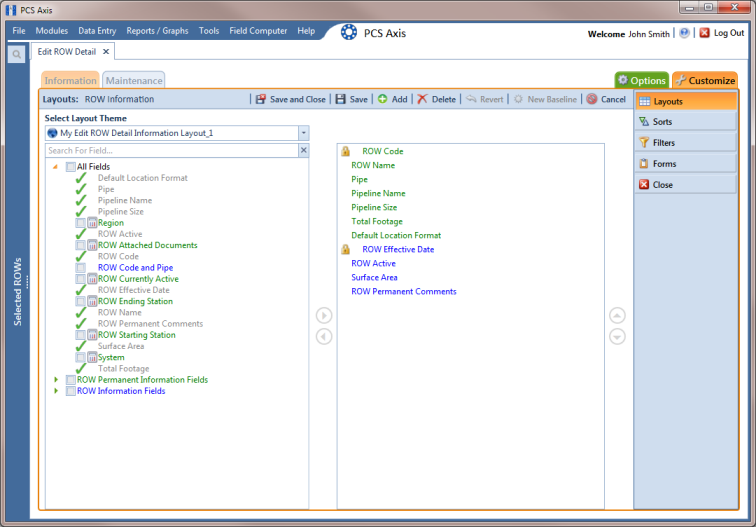Screen dimensions: 756x527
Task: Check the ROW Code and Pipe checkbox
Action: point(81,268)
